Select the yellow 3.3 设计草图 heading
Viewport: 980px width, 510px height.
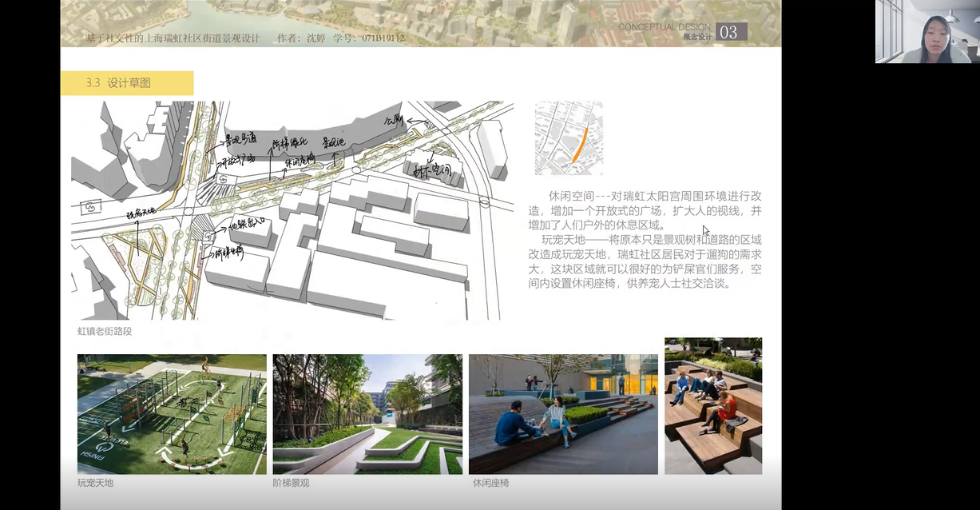coord(127,83)
